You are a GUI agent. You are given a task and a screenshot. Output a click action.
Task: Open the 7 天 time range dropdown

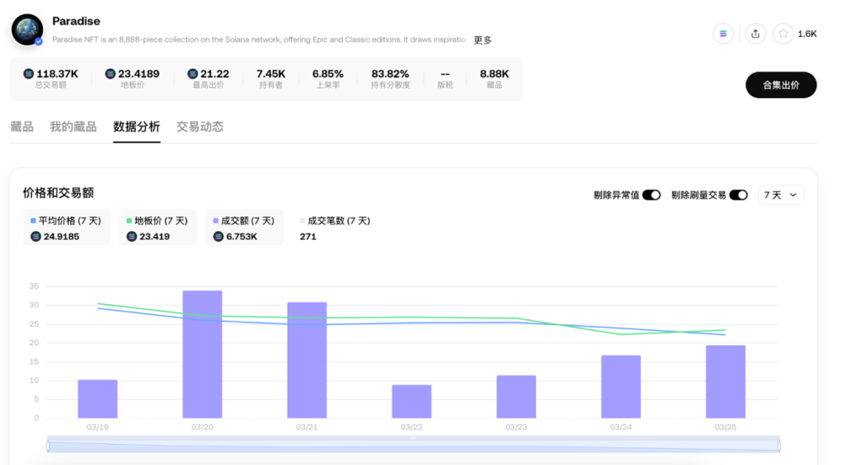781,195
